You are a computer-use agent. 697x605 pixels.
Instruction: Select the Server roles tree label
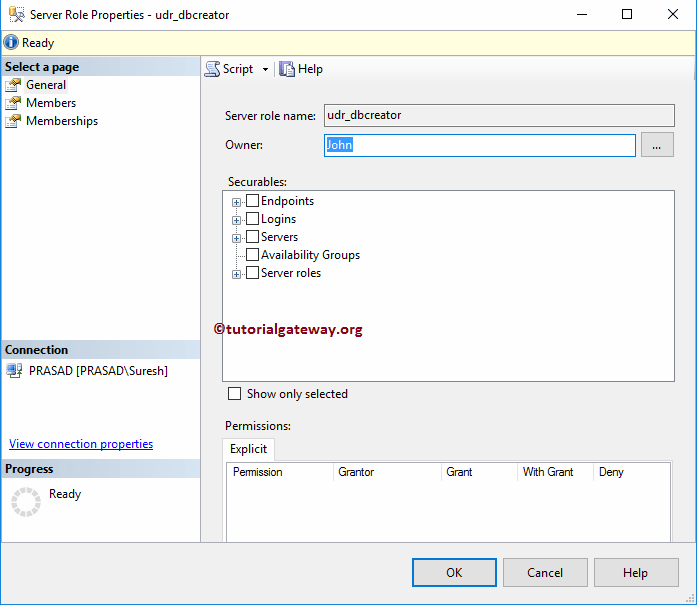coord(291,273)
